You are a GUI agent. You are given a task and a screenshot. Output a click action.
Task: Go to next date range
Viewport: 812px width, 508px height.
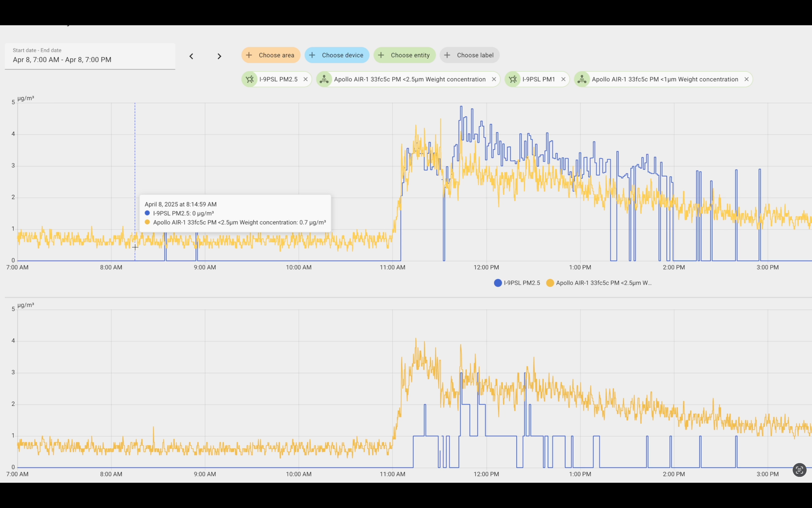point(219,56)
